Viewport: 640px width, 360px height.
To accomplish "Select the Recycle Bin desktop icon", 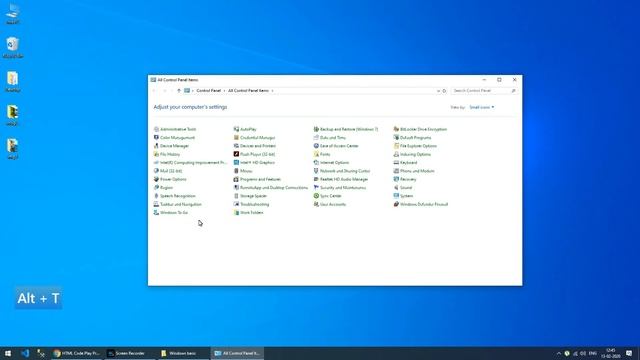I will (13, 48).
